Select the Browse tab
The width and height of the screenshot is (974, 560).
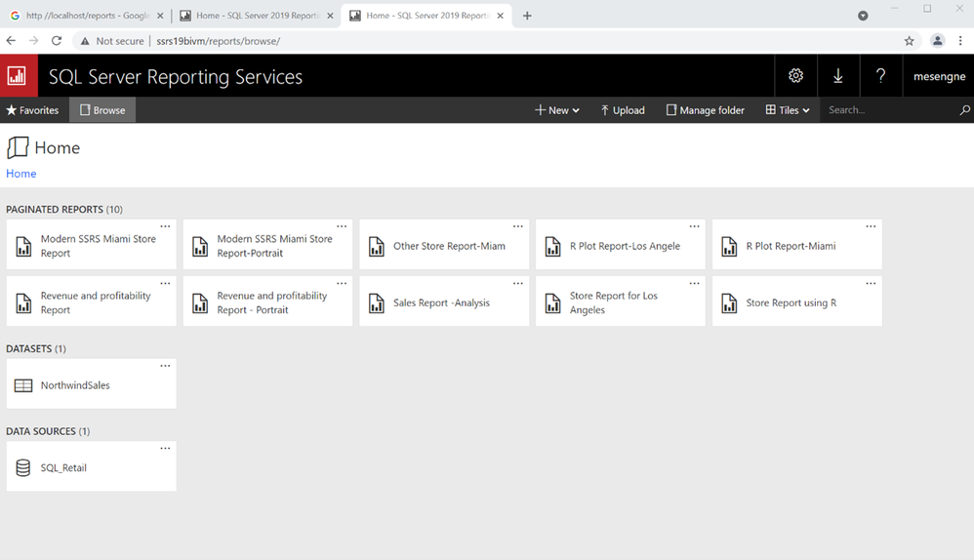[x=102, y=110]
